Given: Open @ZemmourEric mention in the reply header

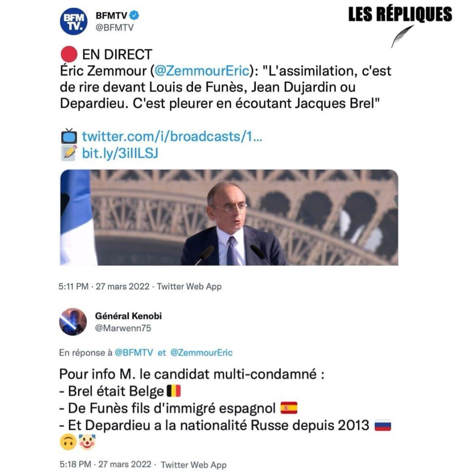Looking at the screenshot, I should pyautogui.click(x=201, y=352).
